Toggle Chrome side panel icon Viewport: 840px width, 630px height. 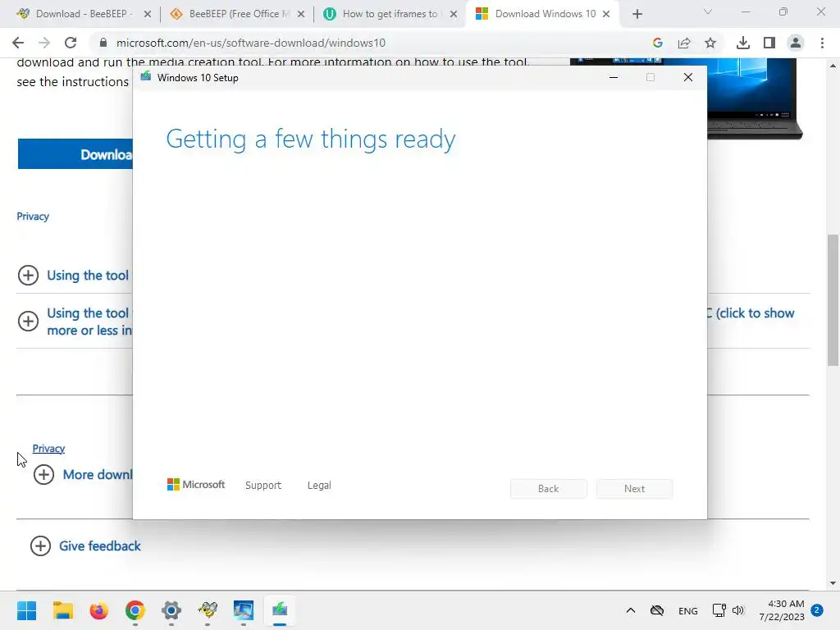[769, 43]
